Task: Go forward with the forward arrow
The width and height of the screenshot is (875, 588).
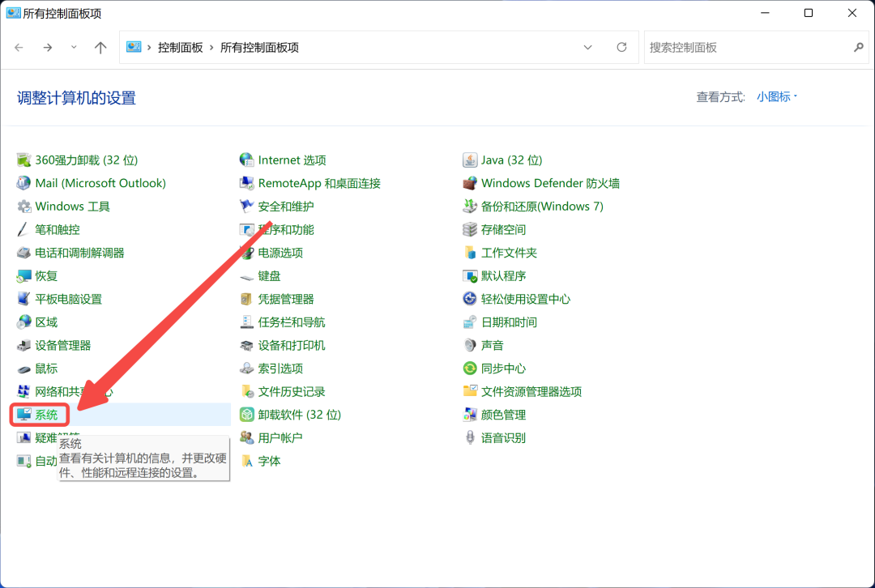Action: (48, 48)
